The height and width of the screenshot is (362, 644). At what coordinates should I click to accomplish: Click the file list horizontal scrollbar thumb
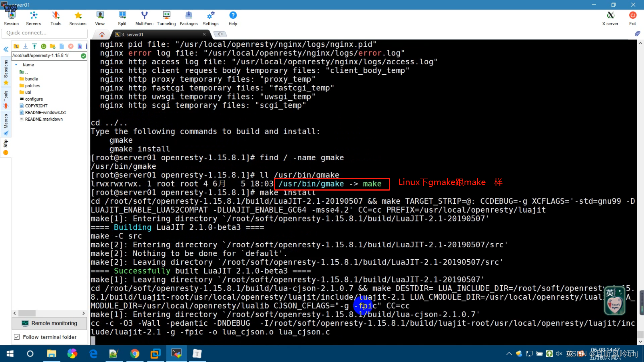click(x=27, y=313)
